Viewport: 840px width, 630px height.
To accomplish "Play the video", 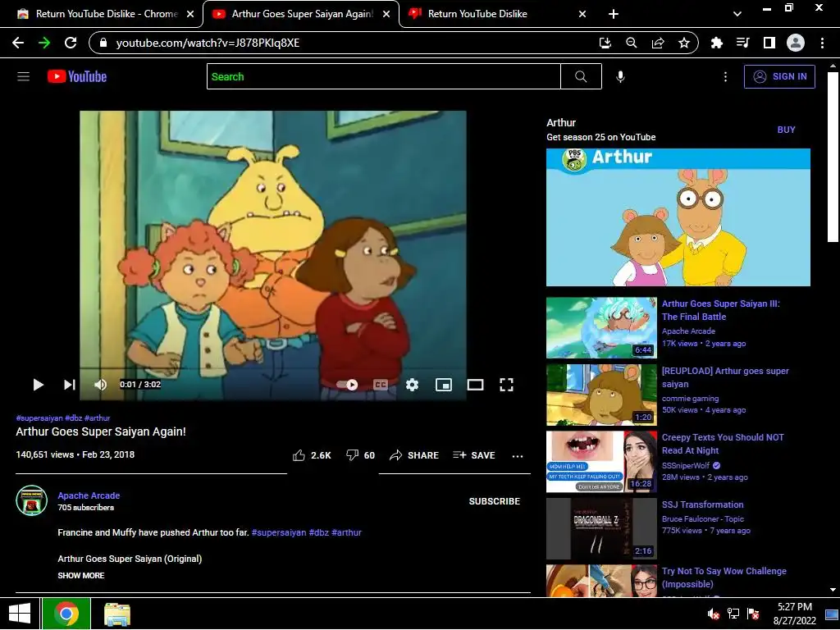I will click(38, 385).
